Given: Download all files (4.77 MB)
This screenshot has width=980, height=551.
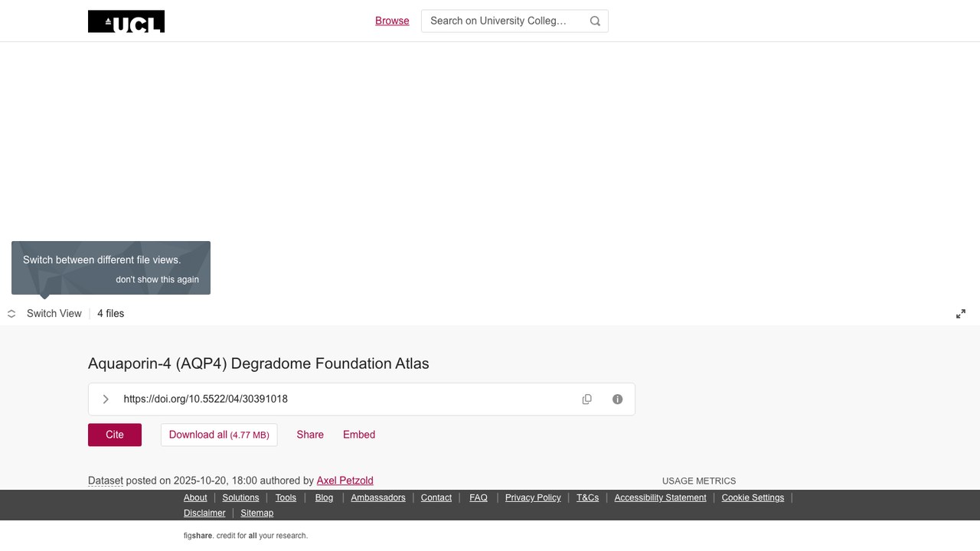Looking at the screenshot, I should click(x=219, y=435).
